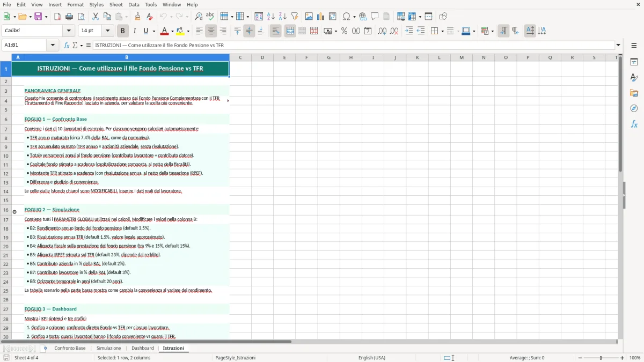Viewport: 644px width, 362px height.
Task: Toggle Wrap Text
Action: (x=275, y=31)
